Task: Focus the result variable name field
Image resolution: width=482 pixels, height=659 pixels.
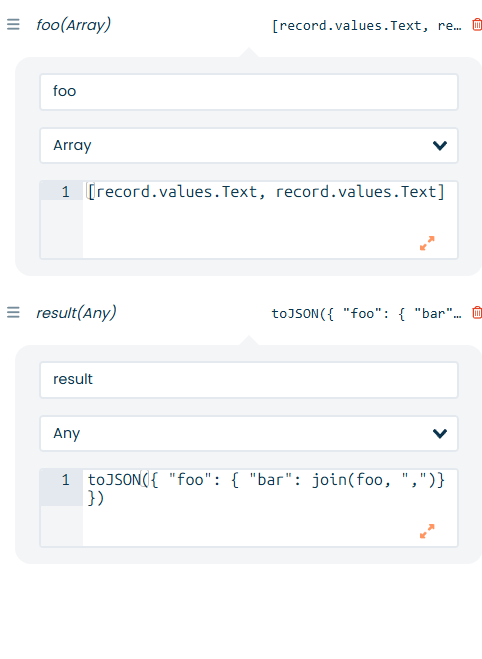Action: pos(249,380)
